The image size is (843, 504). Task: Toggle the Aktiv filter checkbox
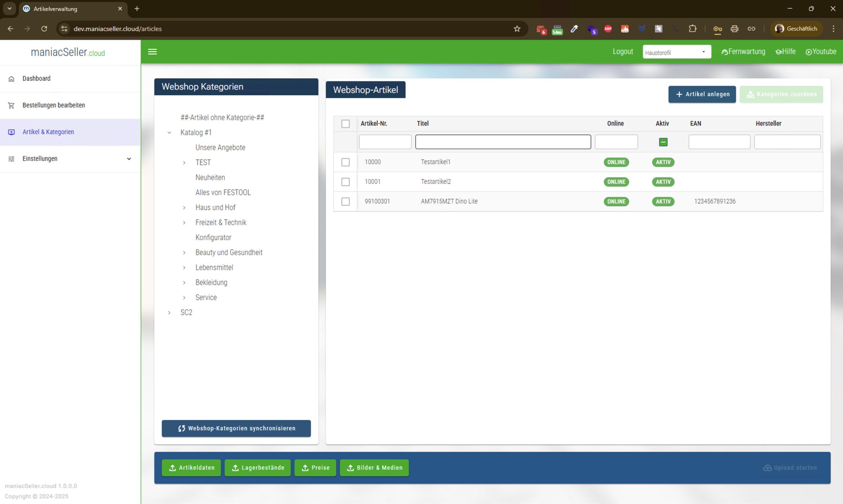point(663,142)
